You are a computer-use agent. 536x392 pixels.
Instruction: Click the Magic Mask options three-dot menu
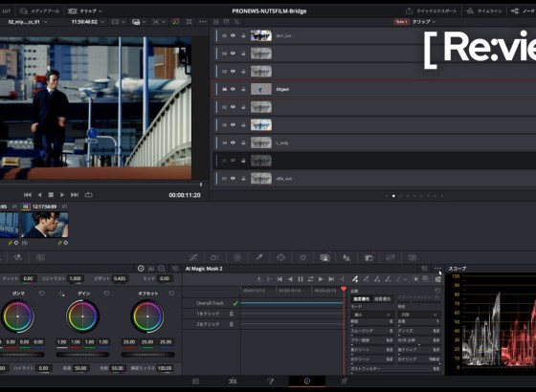[437, 269]
